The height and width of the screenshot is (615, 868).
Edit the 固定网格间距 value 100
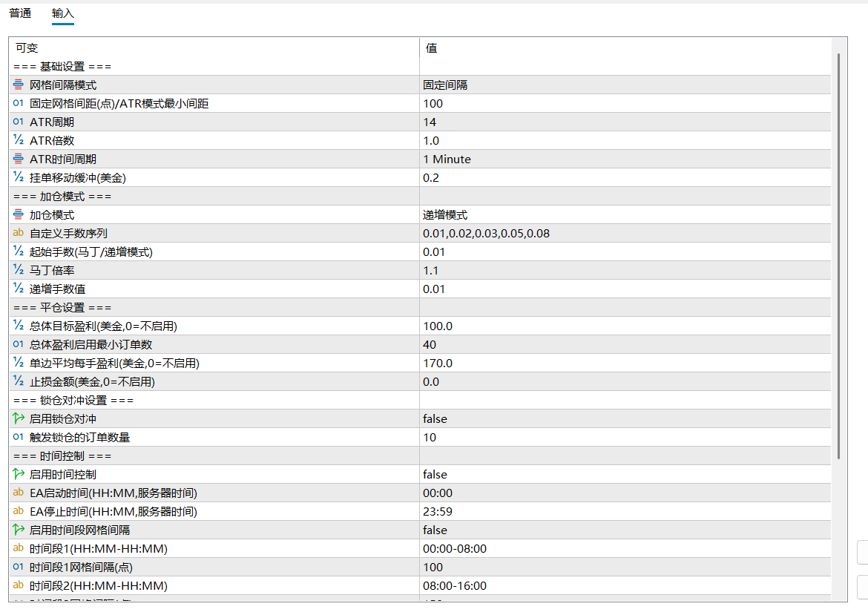pyautogui.click(x=625, y=103)
